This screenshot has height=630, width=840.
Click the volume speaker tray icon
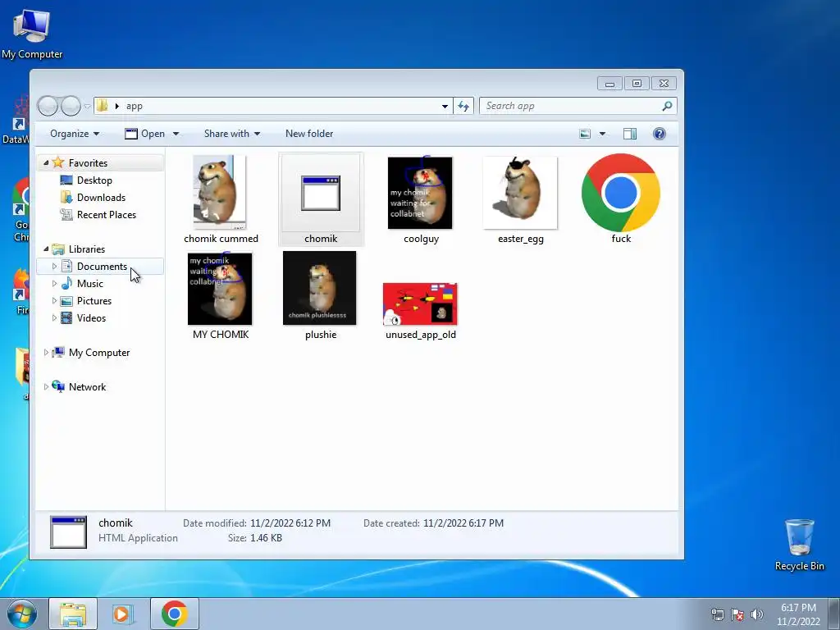pyautogui.click(x=757, y=614)
